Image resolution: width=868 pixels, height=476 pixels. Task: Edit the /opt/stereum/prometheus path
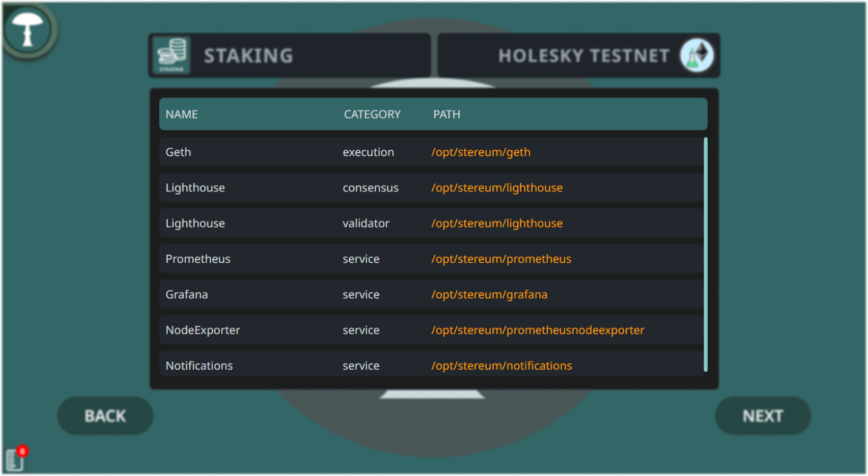(501, 259)
